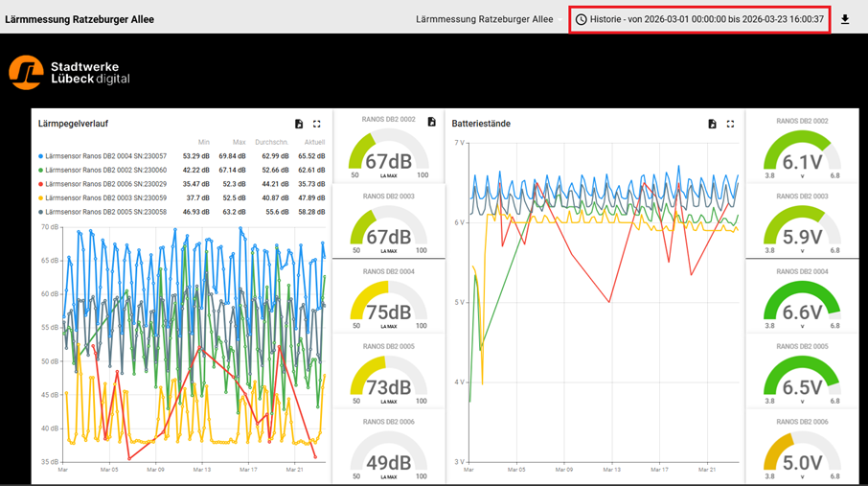Export data from the Batteriestände widget
868x486 pixels.
pos(712,124)
